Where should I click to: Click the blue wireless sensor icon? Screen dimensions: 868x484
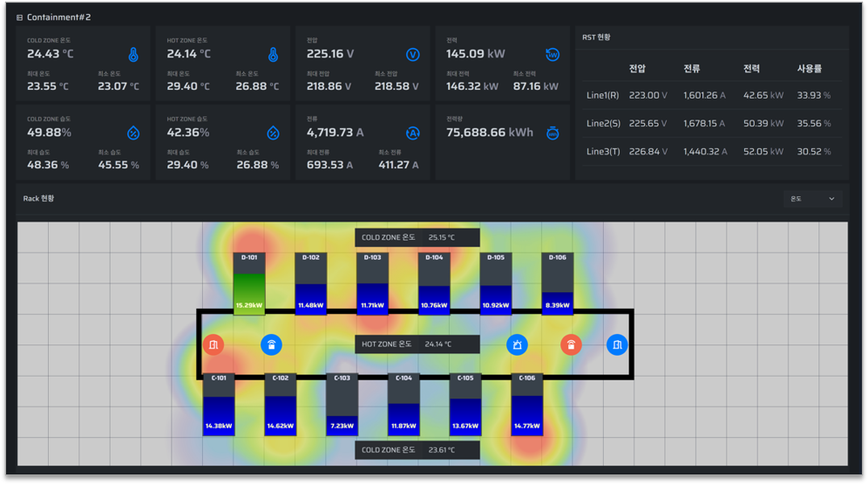point(271,344)
